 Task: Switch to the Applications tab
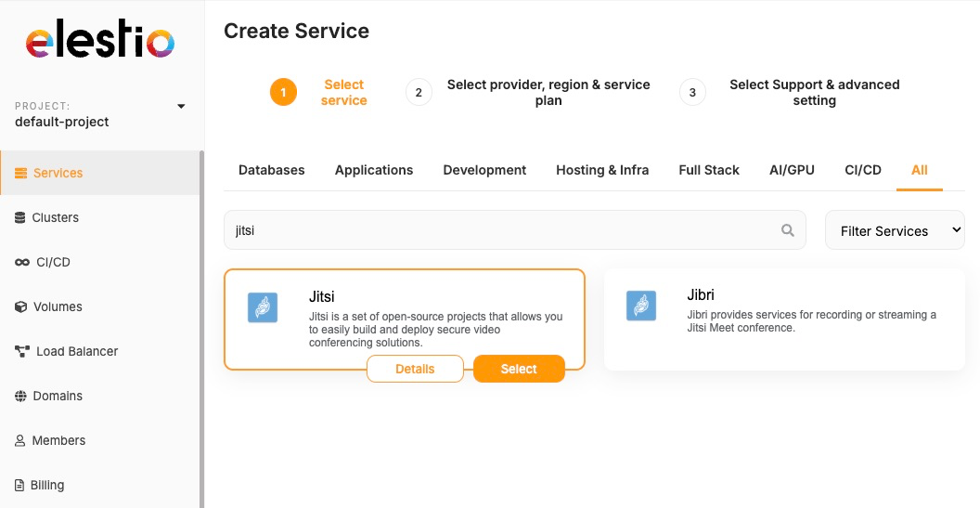[x=374, y=170]
